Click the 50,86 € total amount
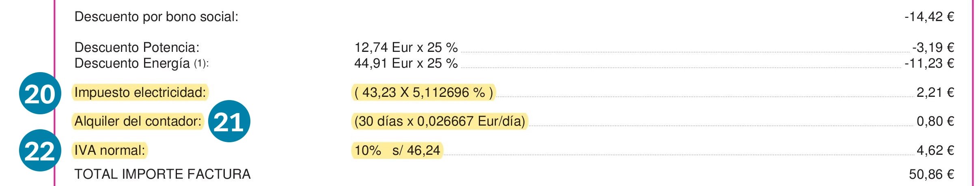Viewport: 980px width, 186px height. point(932,174)
